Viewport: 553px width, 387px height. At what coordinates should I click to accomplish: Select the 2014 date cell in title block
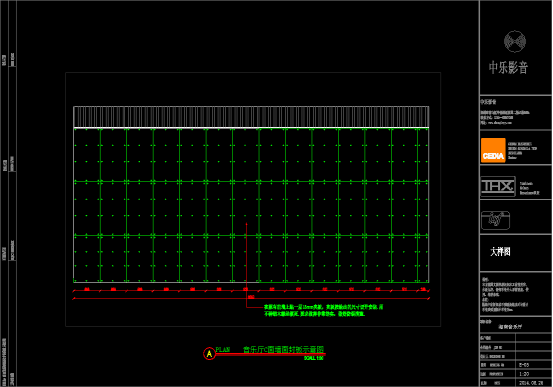click(531, 382)
